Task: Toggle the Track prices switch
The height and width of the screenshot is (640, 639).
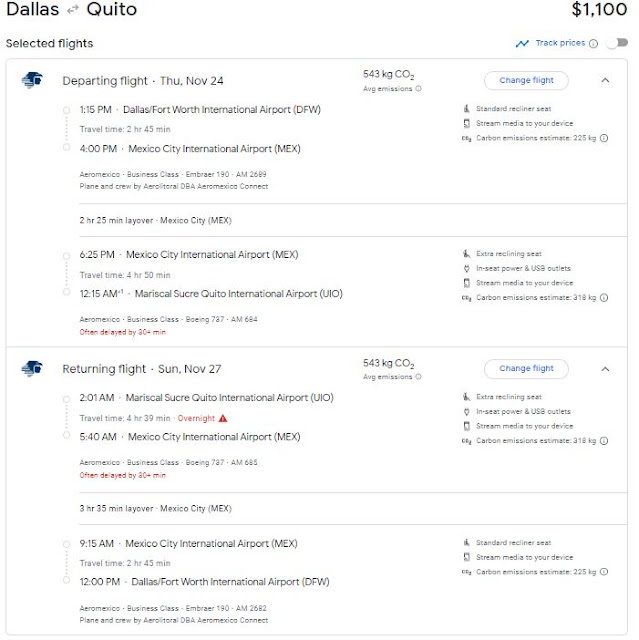Action: point(617,43)
